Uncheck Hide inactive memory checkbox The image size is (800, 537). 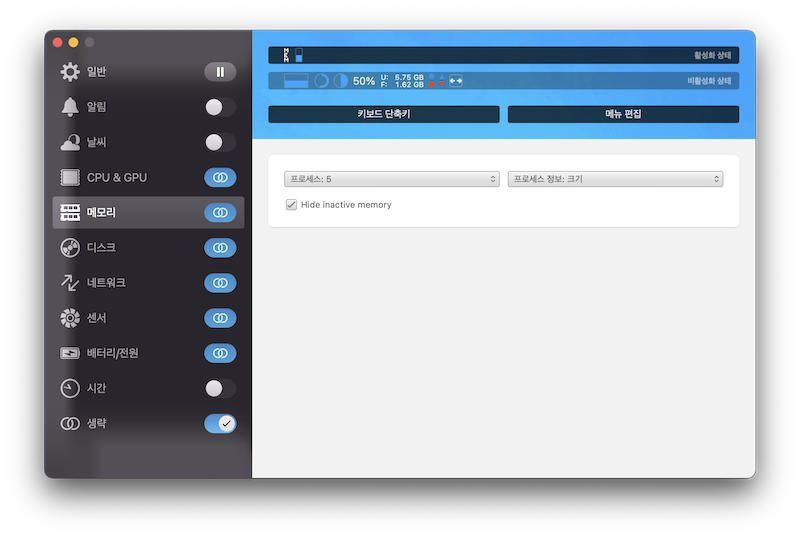pos(291,204)
